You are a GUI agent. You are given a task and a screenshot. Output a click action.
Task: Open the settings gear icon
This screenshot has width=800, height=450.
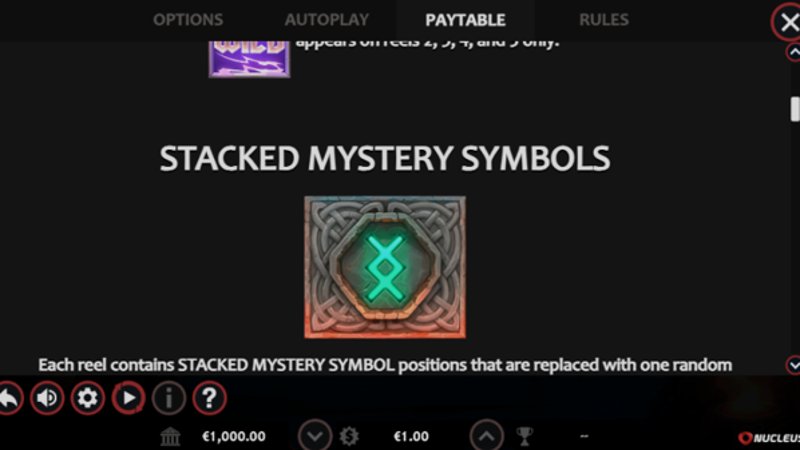(87, 398)
